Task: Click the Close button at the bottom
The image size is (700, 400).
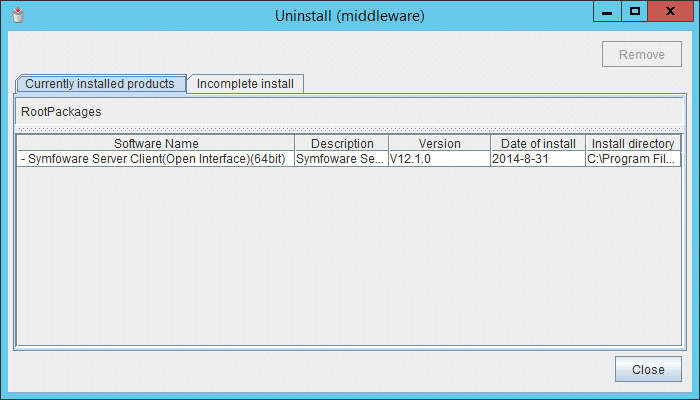Action: click(x=648, y=369)
